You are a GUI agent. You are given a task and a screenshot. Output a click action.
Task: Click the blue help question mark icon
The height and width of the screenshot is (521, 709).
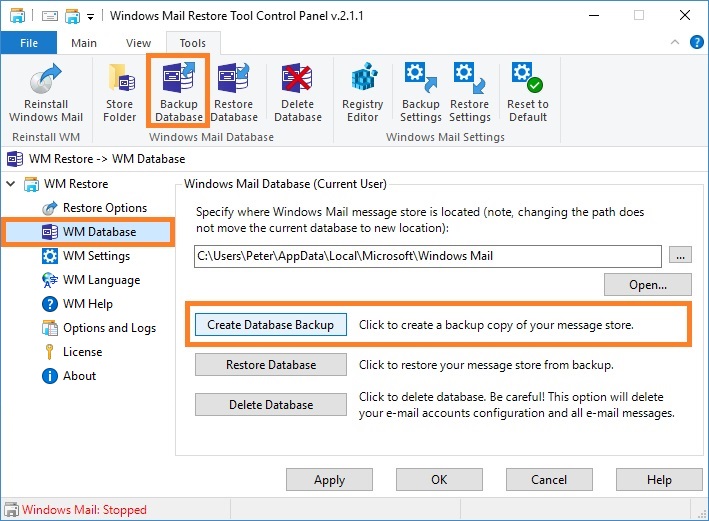pos(696,43)
